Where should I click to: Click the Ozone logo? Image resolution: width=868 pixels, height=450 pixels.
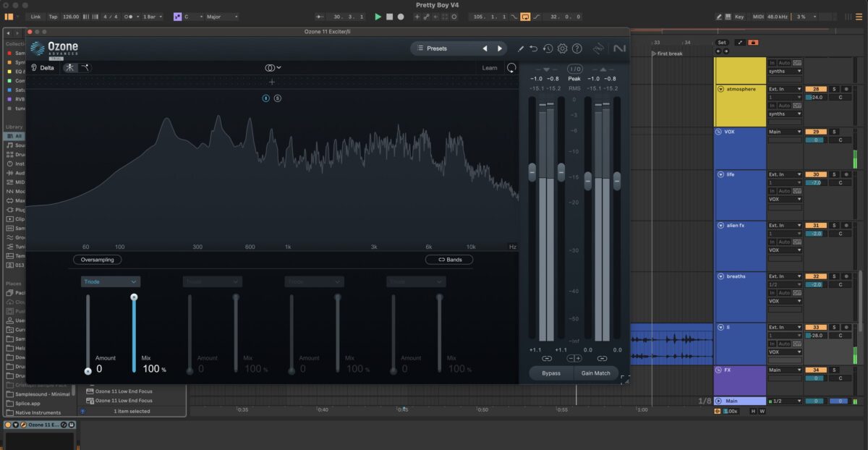click(x=54, y=48)
